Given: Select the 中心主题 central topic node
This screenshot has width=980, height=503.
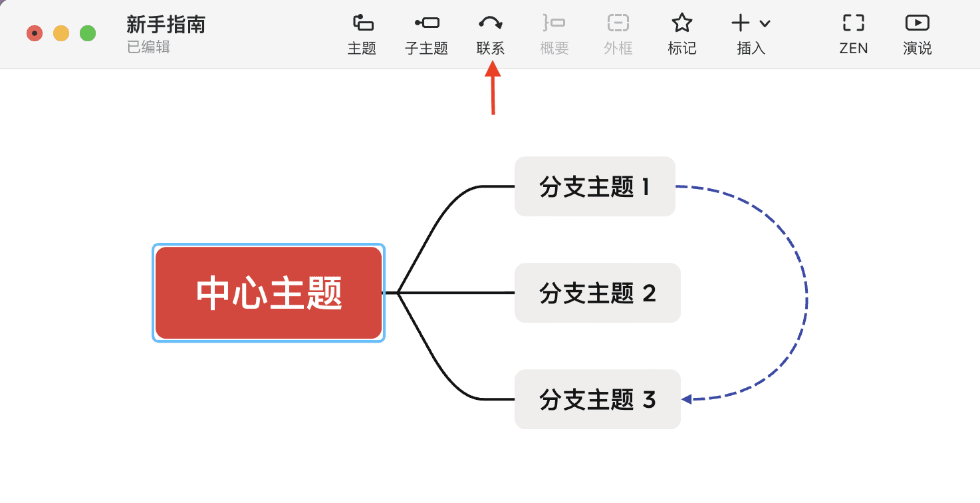Looking at the screenshot, I should (268, 293).
